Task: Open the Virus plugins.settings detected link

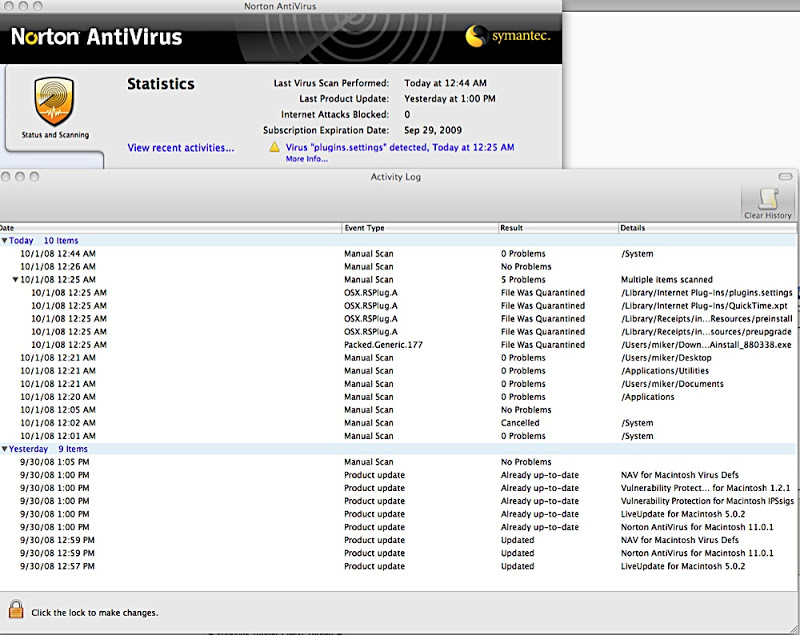Action: coord(400,147)
